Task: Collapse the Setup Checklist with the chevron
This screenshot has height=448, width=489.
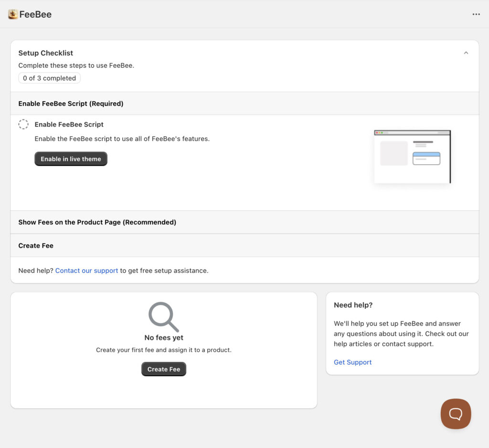Action: pyautogui.click(x=466, y=53)
